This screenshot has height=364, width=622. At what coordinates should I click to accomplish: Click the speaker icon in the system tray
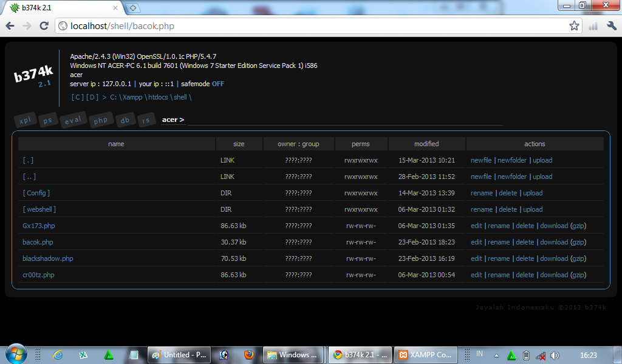555,354
